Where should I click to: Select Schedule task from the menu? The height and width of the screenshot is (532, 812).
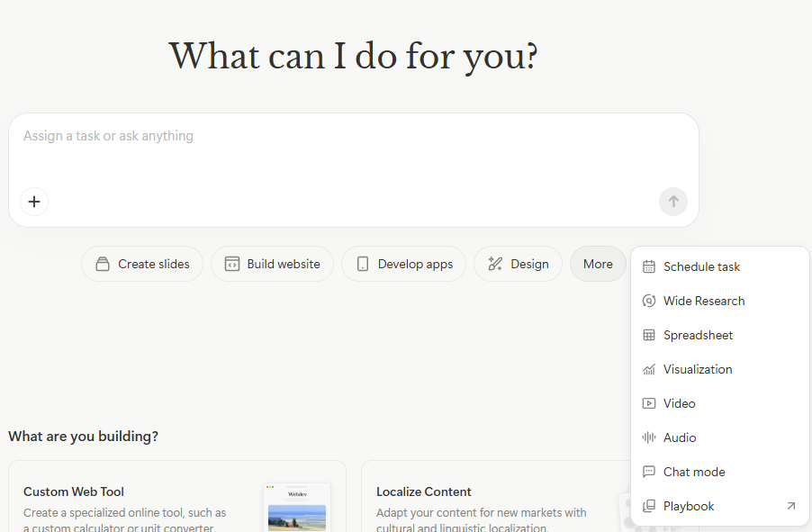tap(701, 266)
